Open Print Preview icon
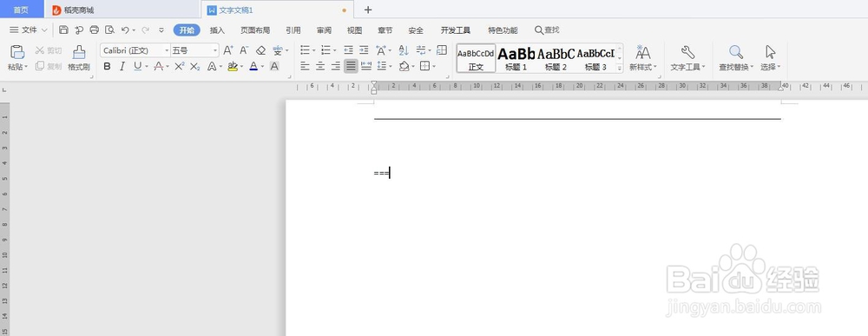Image resolution: width=868 pixels, height=336 pixels. (x=109, y=30)
